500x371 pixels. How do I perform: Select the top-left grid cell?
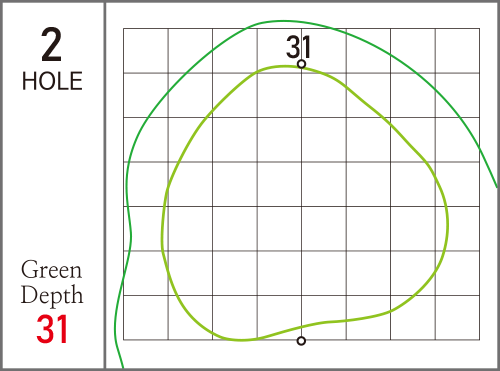click(146, 51)
